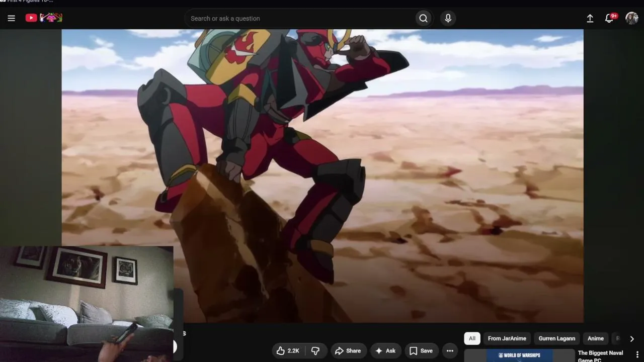The height and width of the screenshot is (362, 644).
Task: Select the Anime filter chip
Action: point(596,338)
